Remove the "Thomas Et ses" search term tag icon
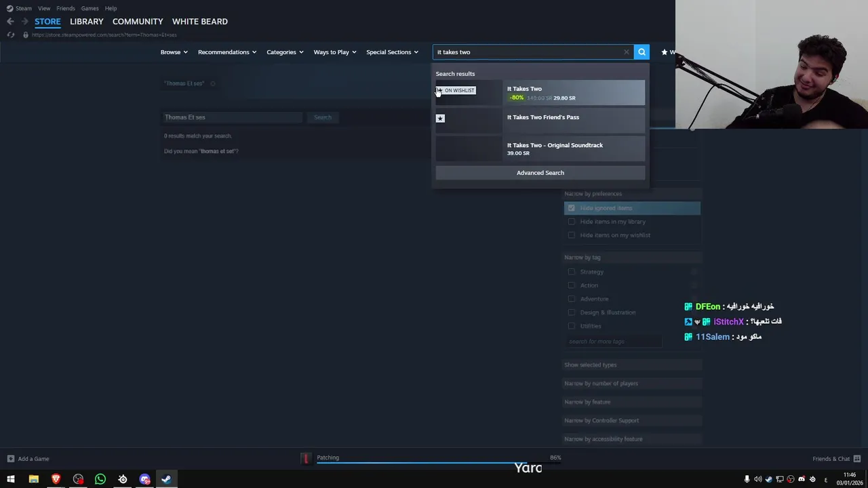 pos(213,83)
